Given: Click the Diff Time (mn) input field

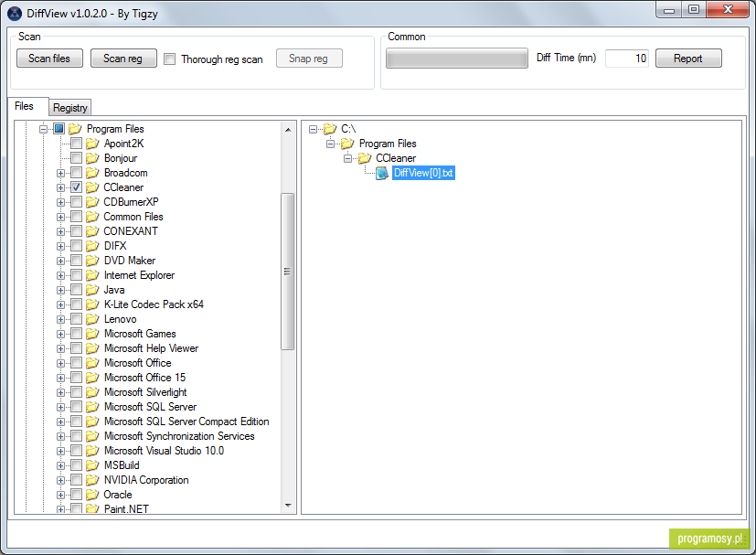Looking at the screenshot, I should [x=627, y=59].
